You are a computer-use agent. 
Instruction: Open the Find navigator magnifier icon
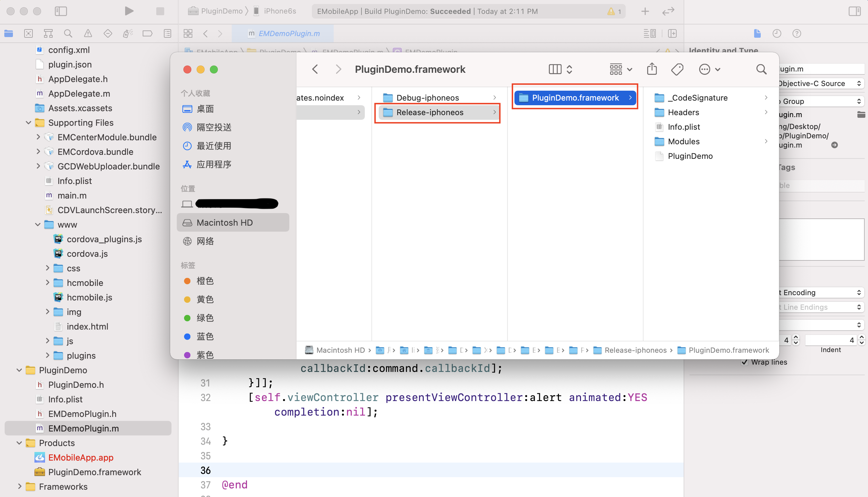click(x=68, y=33)
